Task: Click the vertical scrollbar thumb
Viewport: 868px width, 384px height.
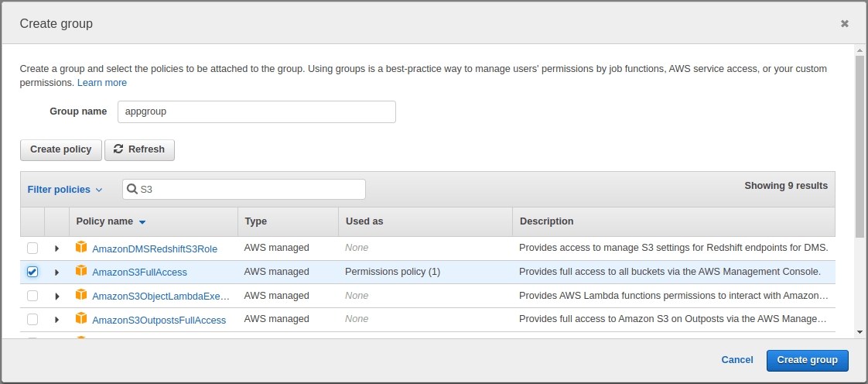Action: [859, 146]
